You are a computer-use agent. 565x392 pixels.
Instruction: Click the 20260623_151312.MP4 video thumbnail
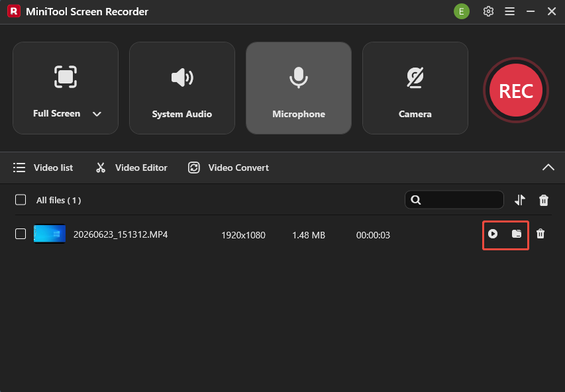(x=50, y=234)
